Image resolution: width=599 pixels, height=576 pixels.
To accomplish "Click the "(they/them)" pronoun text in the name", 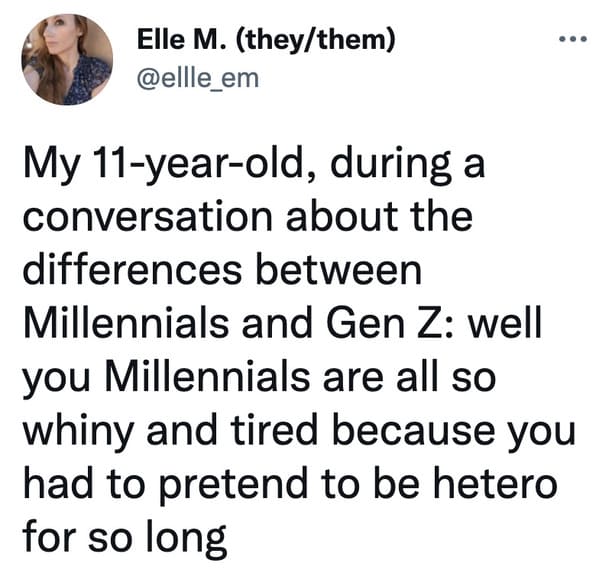I will tap(316, 40).
